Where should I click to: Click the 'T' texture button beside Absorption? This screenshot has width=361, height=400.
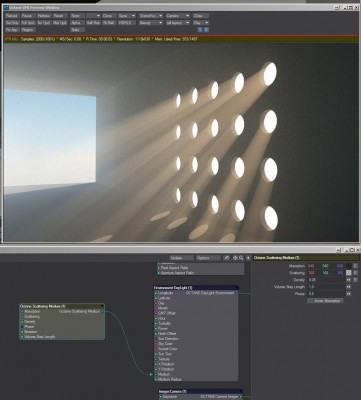355,266
